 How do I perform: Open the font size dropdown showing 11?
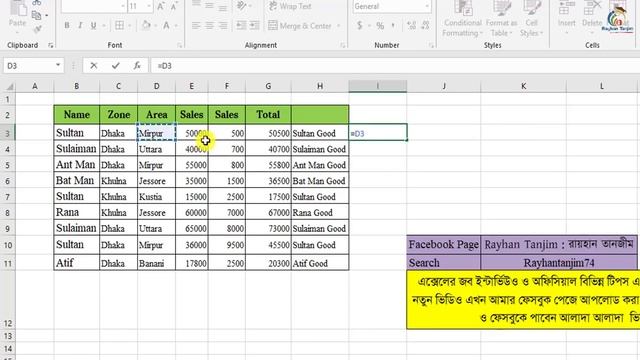click(x=149, y=6)
